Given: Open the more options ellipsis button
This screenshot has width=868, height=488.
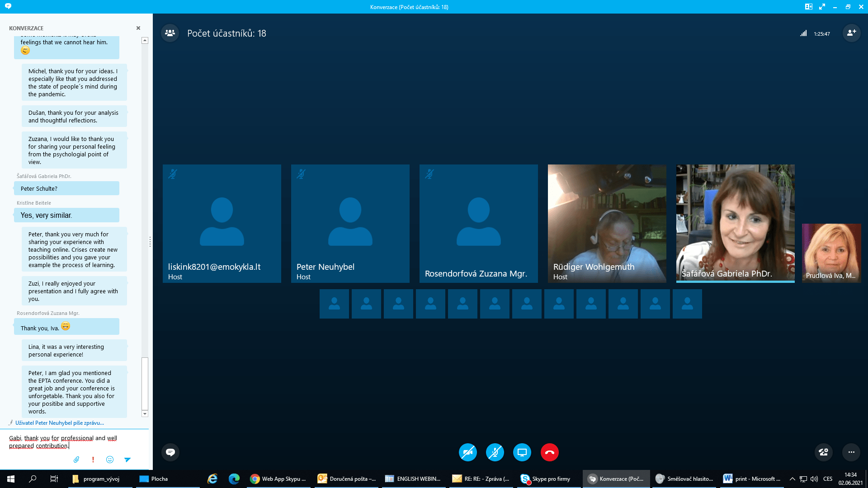Looking at the screenshot, I should 851,452.
